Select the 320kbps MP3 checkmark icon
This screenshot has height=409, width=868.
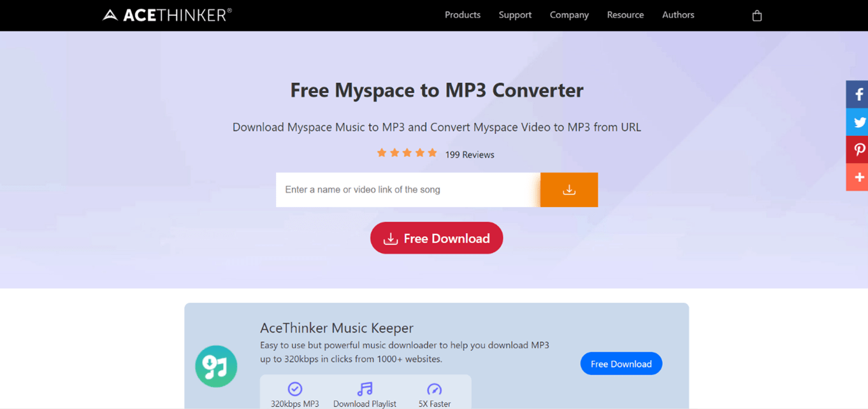click(294, 389)
